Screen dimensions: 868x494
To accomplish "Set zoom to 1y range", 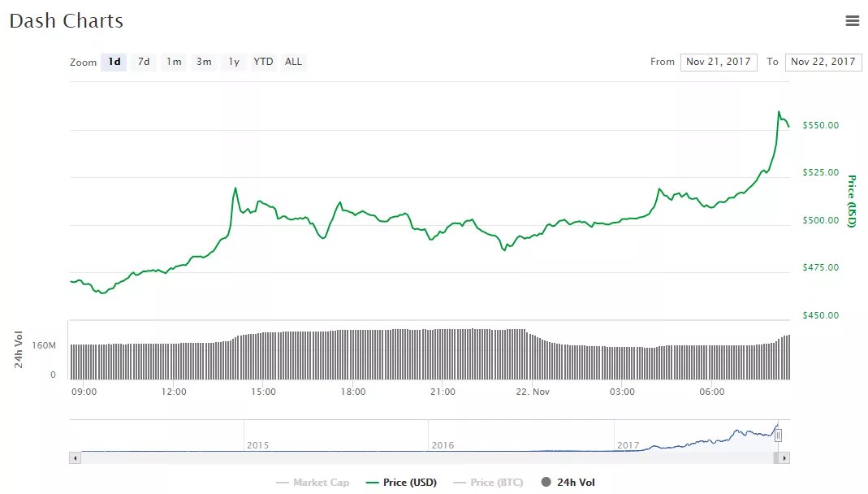I will pos(234,62).
